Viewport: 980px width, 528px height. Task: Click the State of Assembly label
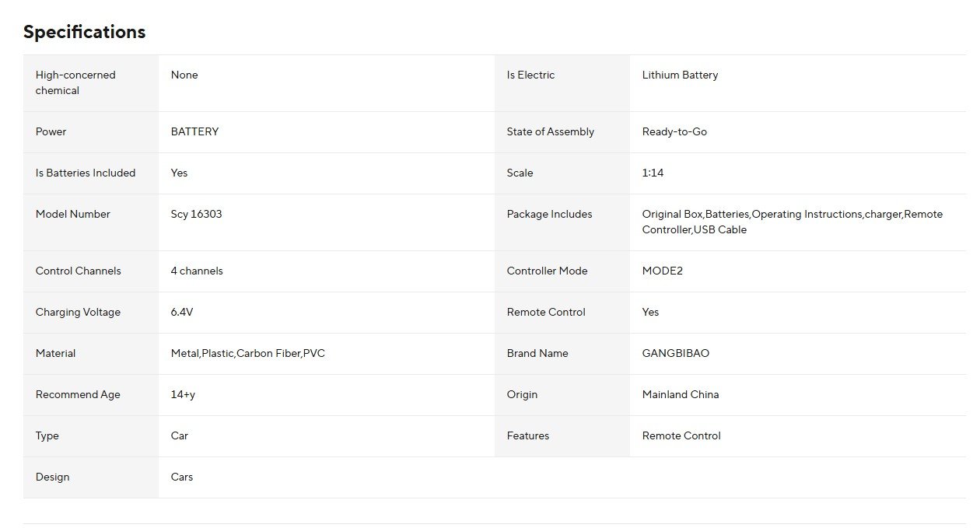click(x=550, y=131)
